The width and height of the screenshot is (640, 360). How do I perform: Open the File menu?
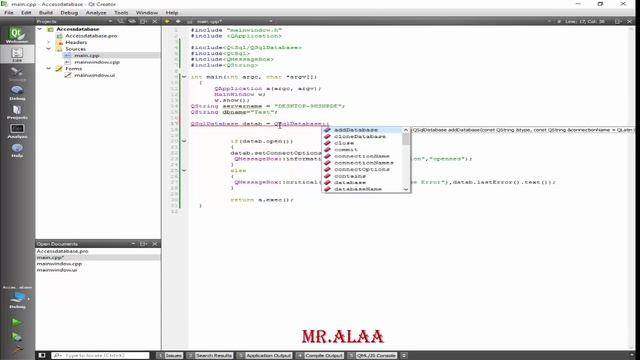click(9, 13)
